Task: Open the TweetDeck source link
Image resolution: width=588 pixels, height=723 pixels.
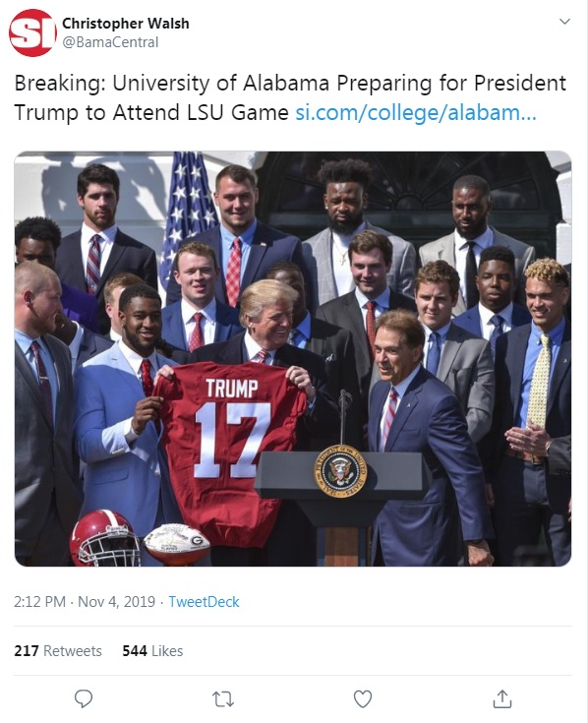Action: 204,602
